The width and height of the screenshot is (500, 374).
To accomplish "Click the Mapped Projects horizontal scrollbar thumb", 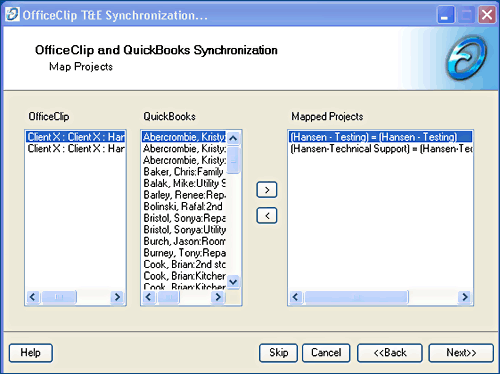I will [356, 297].
